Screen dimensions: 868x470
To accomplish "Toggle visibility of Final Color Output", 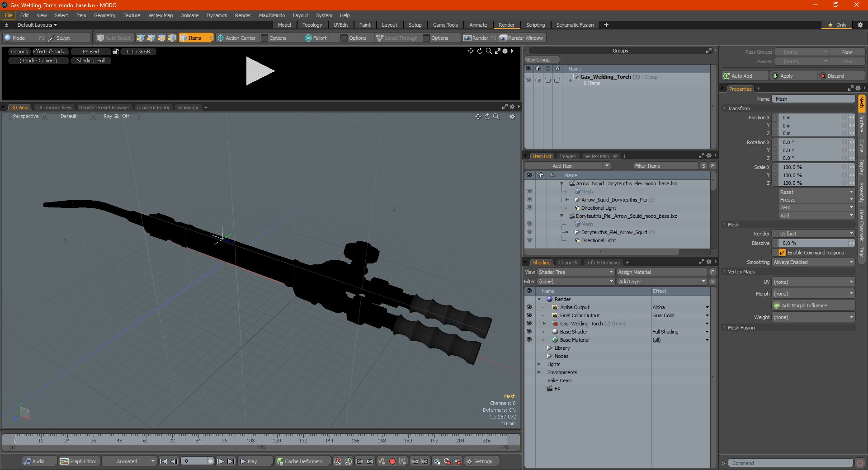I will coord(529,315).
